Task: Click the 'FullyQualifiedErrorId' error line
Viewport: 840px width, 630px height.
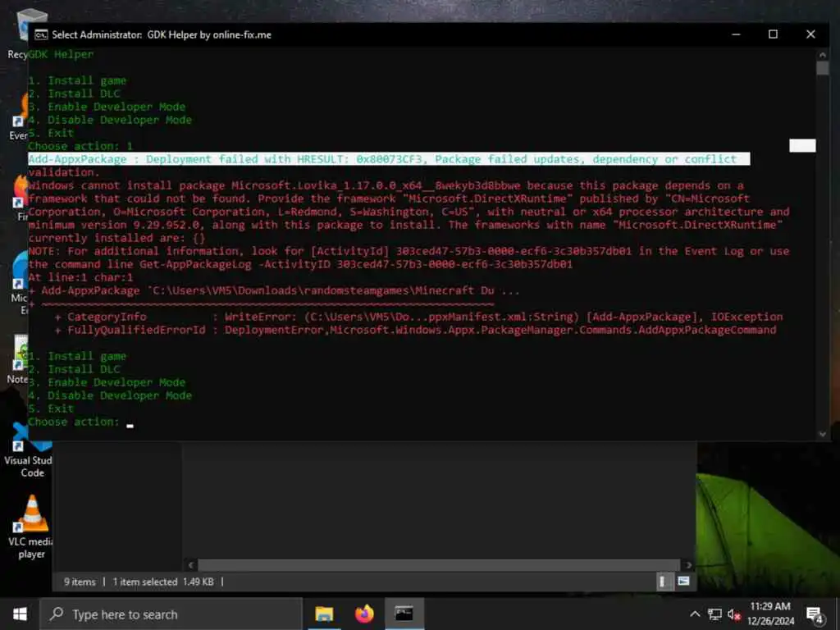Action: [415, 330]
